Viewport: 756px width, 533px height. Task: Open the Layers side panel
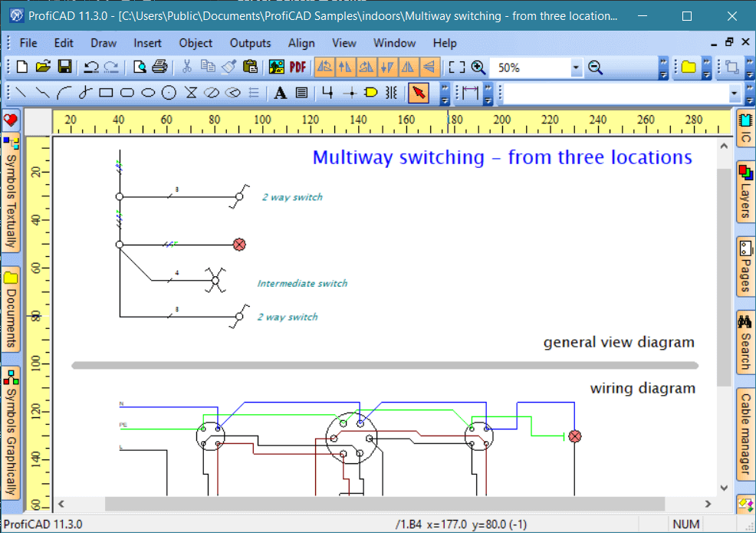tap(745, 192)
